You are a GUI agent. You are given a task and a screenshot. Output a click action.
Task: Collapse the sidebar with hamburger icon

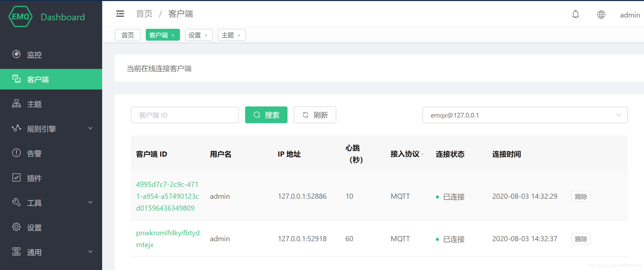point(120,14)
